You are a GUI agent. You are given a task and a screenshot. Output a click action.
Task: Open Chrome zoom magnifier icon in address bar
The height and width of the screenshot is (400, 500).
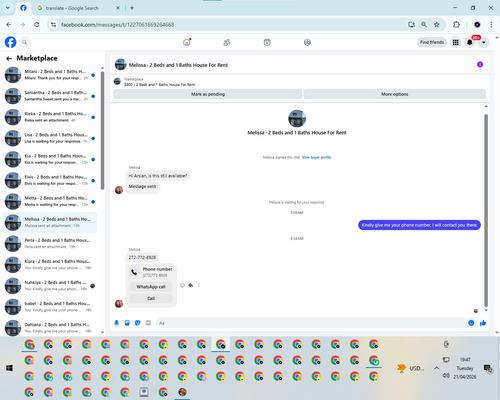[x=424, y=25]
